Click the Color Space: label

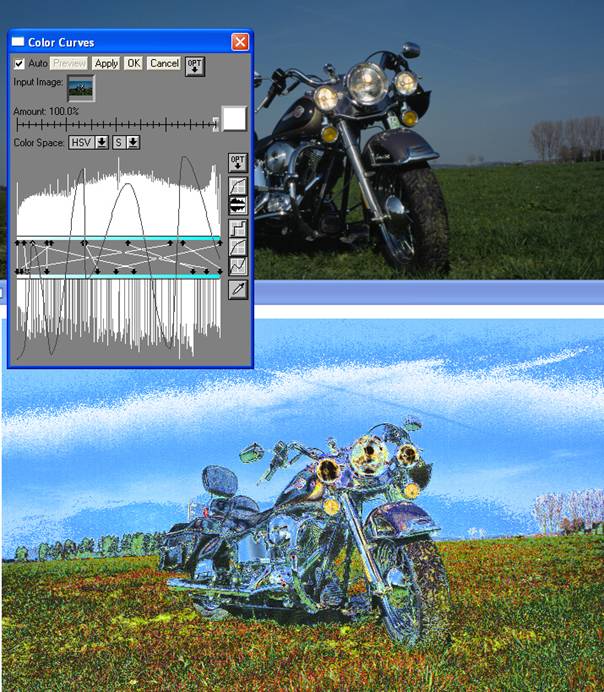pyautogui.click(x=39, y=143)
